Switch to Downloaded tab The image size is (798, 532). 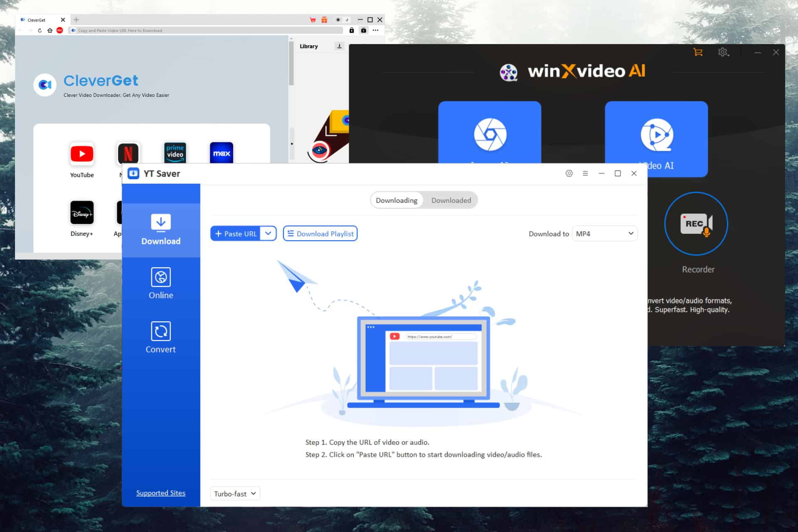451,200
